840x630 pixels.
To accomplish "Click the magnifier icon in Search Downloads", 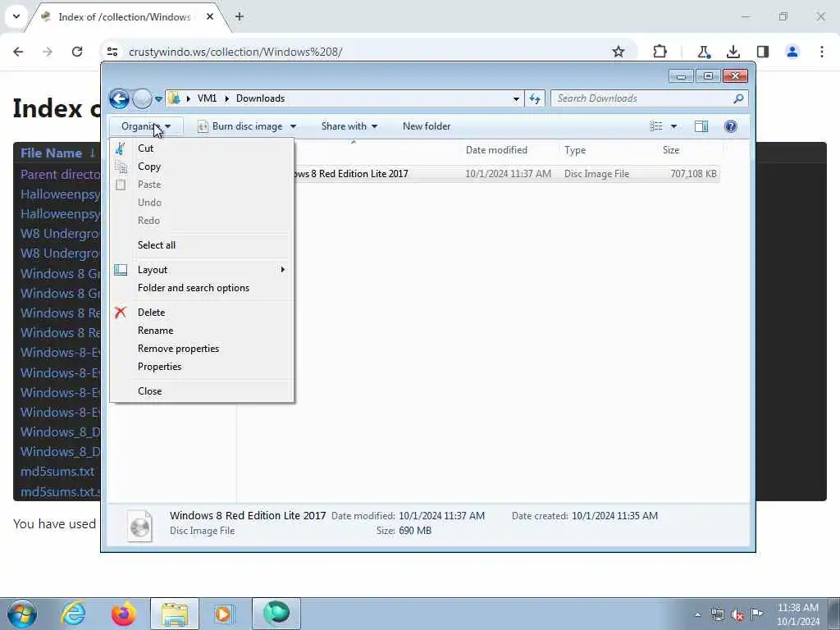I will coord(738,98).
